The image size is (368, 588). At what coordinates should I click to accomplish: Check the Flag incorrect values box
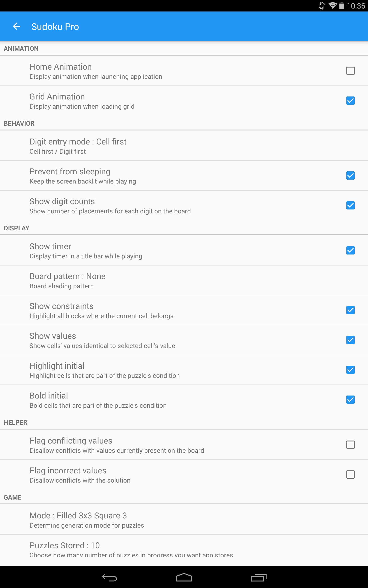click(350, 475)
